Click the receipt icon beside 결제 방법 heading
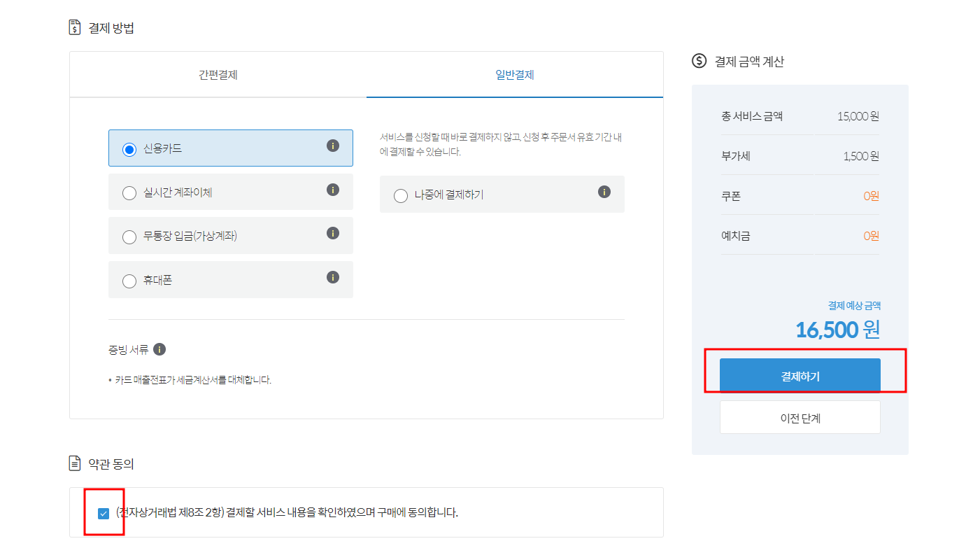The height and width of the screenshot is (555, 980). tap(75, 28)
